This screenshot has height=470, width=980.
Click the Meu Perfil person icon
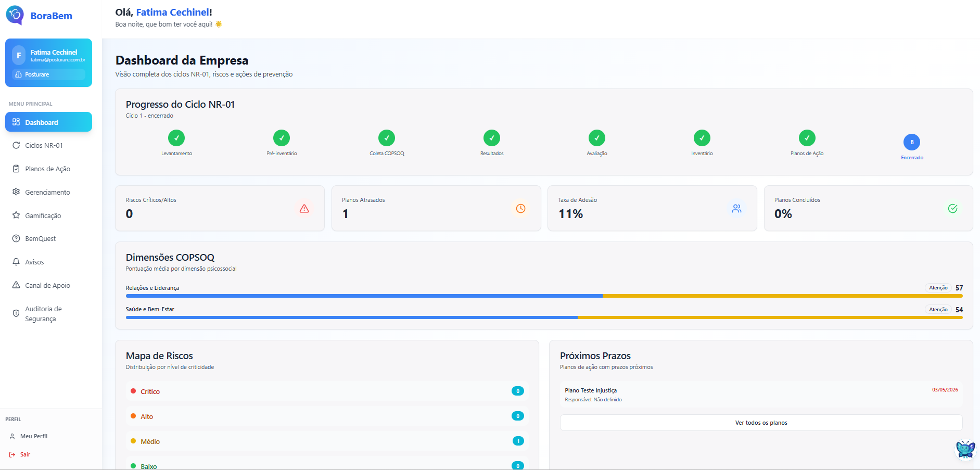[x=12, y=436]
